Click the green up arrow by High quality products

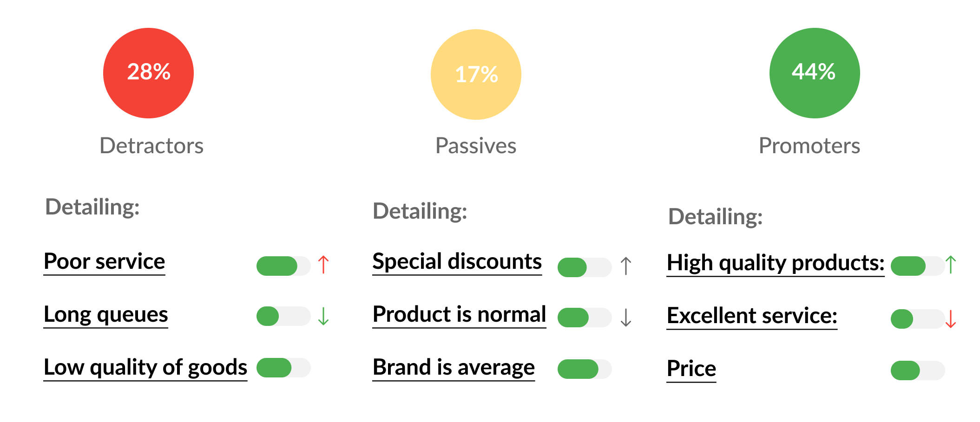click(951, 265)
